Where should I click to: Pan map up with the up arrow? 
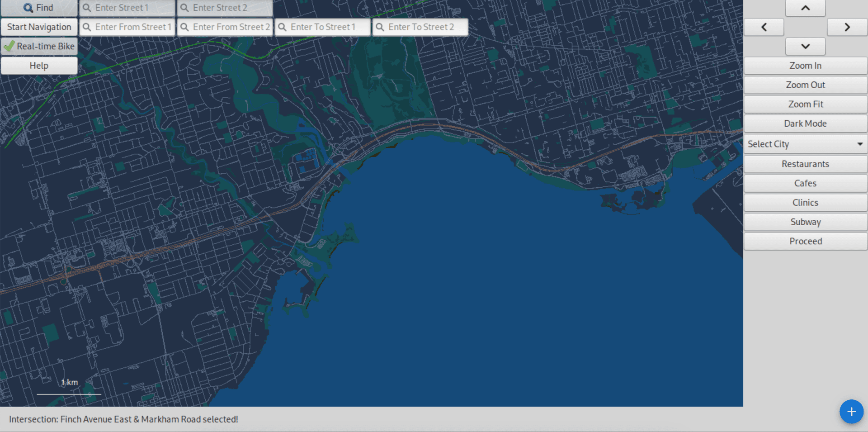[805, 8]
